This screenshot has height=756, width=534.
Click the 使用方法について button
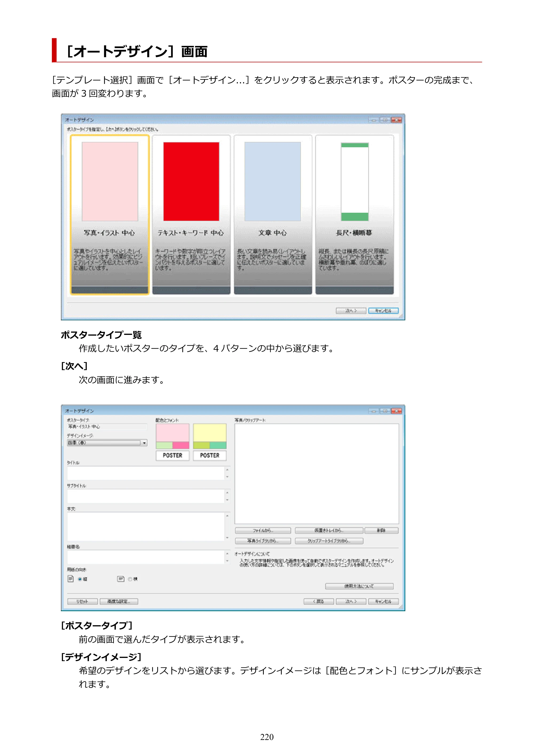click(359, 586)
